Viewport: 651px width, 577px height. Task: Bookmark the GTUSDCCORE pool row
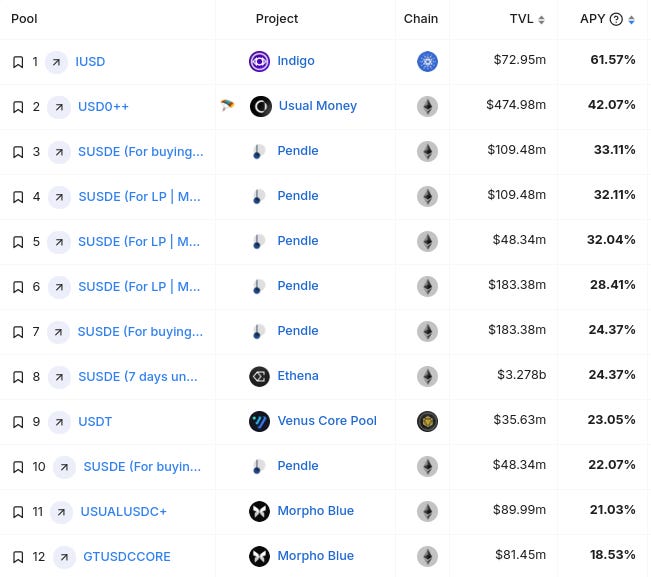[x=18, y=557]
